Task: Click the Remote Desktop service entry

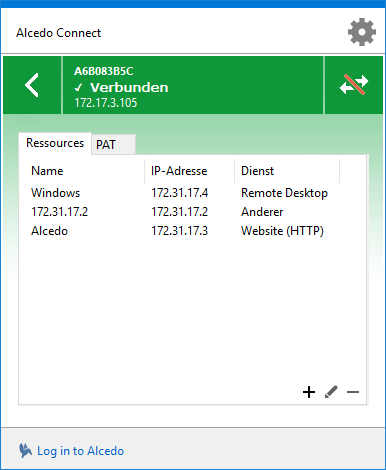Action: click(284, 193)
